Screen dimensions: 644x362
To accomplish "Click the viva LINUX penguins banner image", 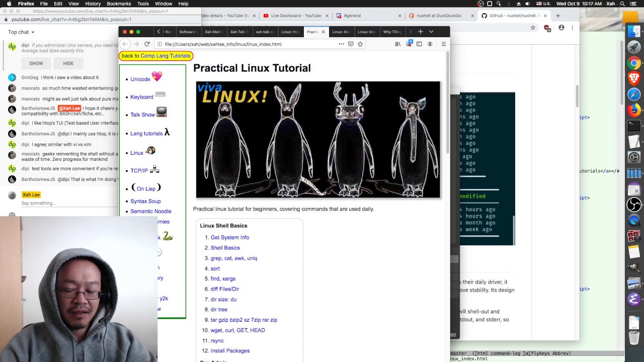I will (x=318, y=139).
